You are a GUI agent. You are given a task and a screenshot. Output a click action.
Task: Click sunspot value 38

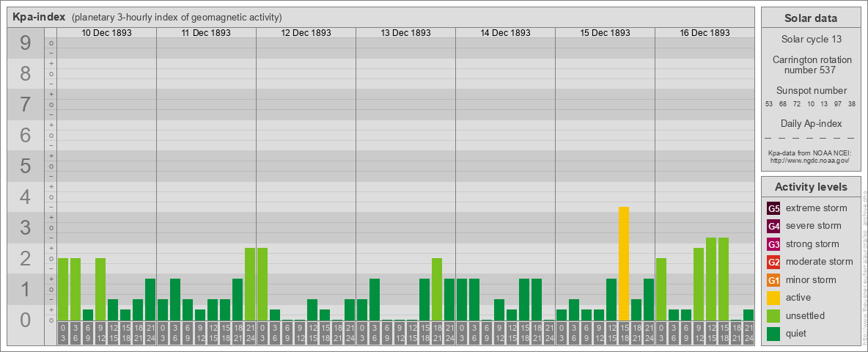(852, 104)
